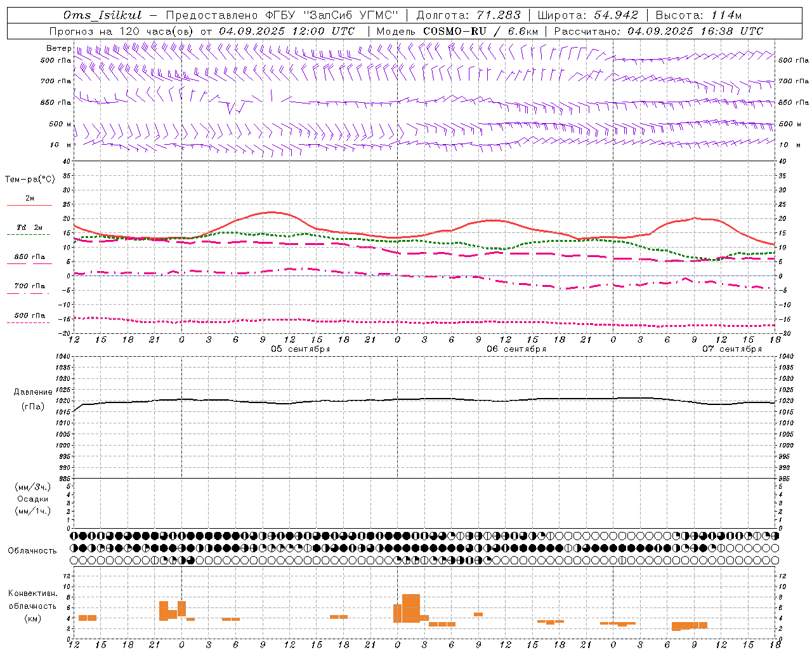Click the Широта: 54.942 latitude value
Screen dimensions: 812x650
coord(587,15)
